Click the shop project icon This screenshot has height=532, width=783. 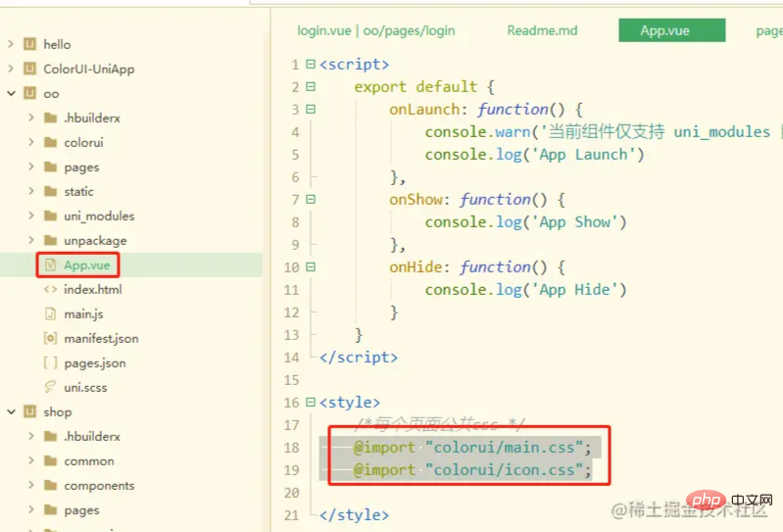coord(30,411)
